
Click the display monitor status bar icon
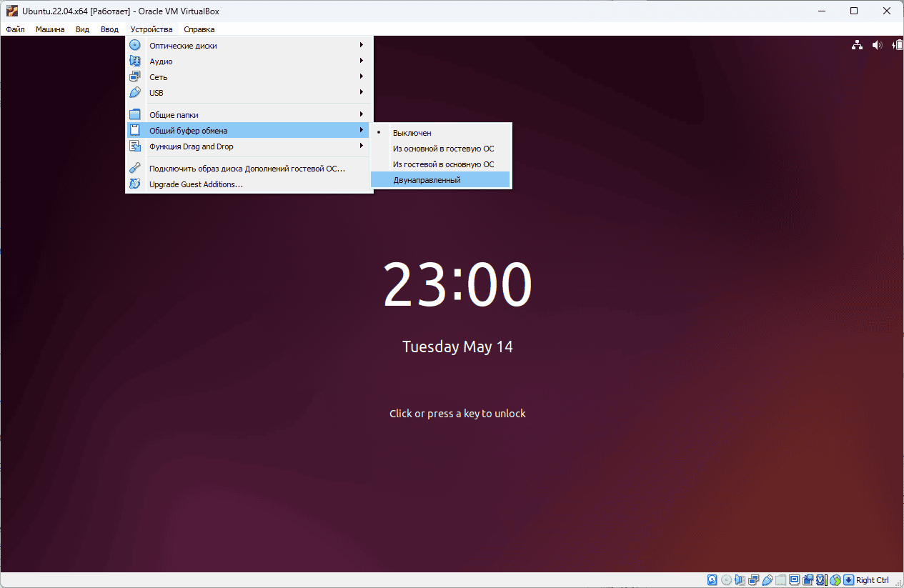pos(794,580)
